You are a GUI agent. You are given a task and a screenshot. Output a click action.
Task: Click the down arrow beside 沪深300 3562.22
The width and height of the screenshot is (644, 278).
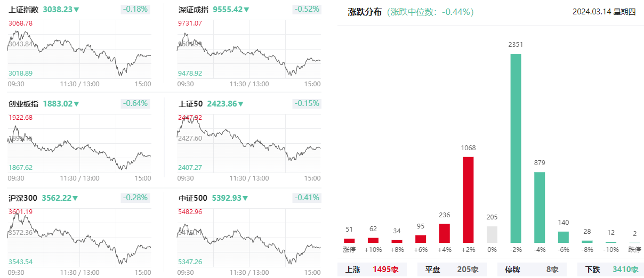click(x=75, y=199)
